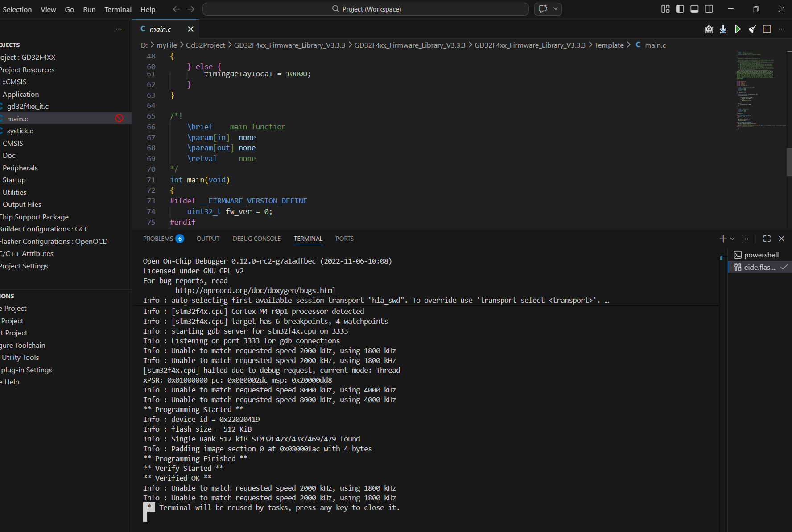Click the Output Files node

22,204
